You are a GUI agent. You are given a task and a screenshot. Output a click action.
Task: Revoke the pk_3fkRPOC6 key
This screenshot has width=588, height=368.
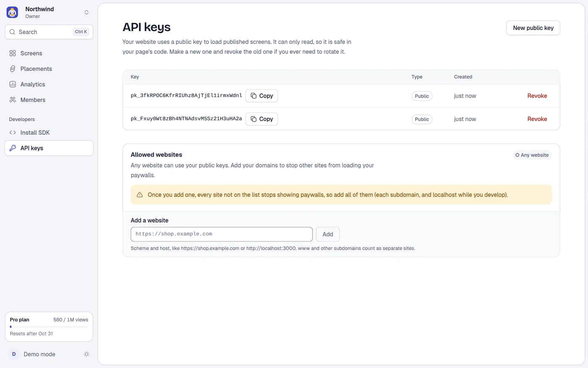click(x=537, y=96)
